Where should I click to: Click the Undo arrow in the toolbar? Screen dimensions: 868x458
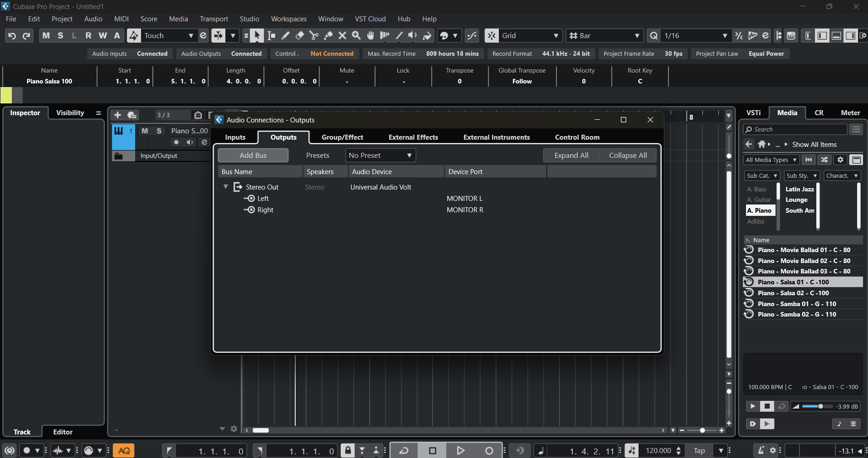coord(12,36)
